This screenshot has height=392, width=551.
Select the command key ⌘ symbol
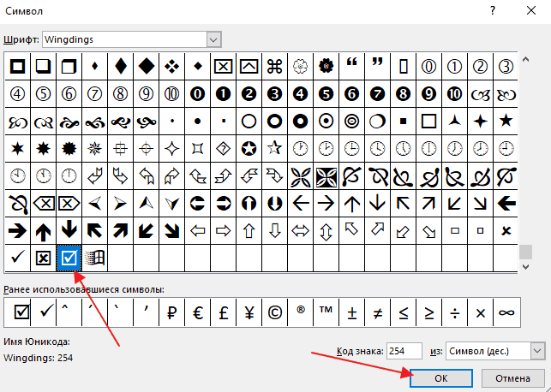[x=274, y=66]
